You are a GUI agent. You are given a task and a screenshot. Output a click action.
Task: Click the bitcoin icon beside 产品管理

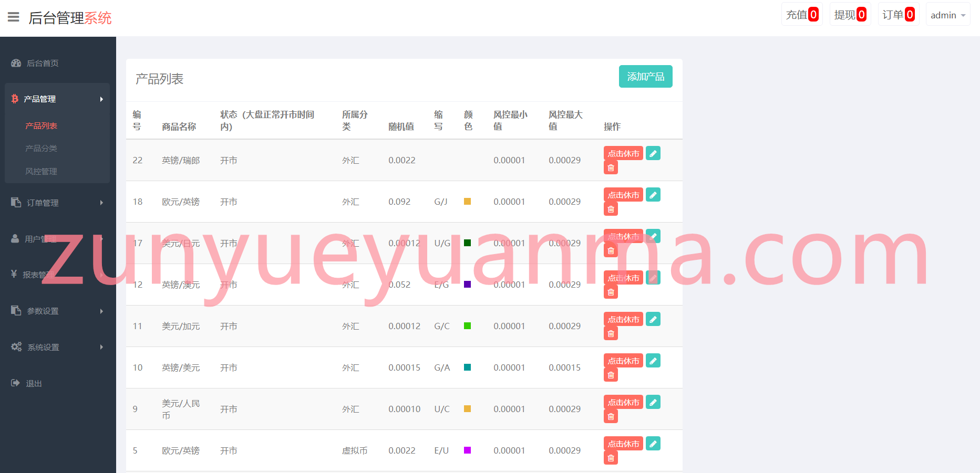tap(15, 99)
